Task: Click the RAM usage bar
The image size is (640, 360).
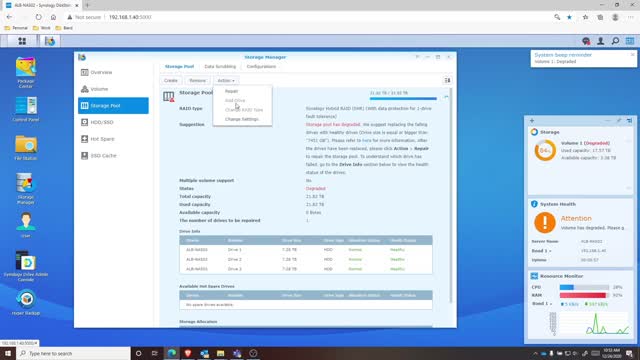Action: click(x=584, y=295)
